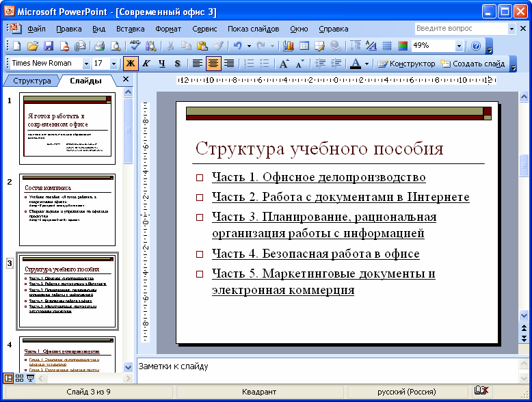Type question field Введите вопрос
Viewport: 532px width, 402px height.
coord(461,29)
